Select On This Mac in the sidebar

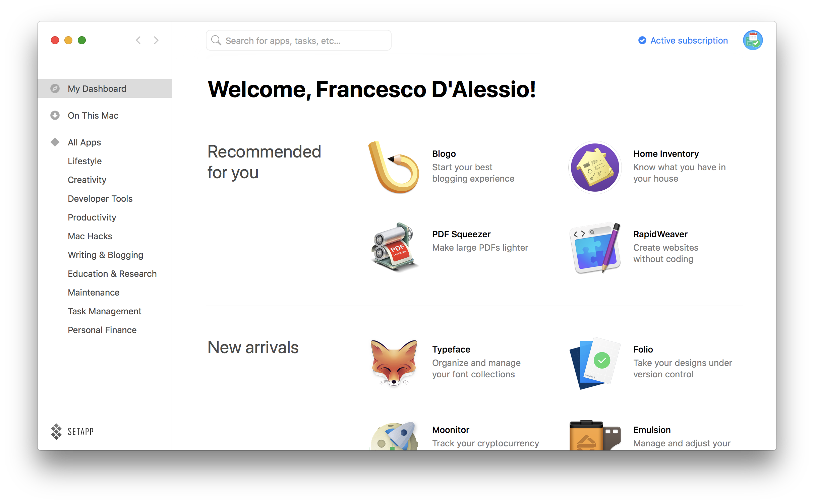click(x=105, y=115)
